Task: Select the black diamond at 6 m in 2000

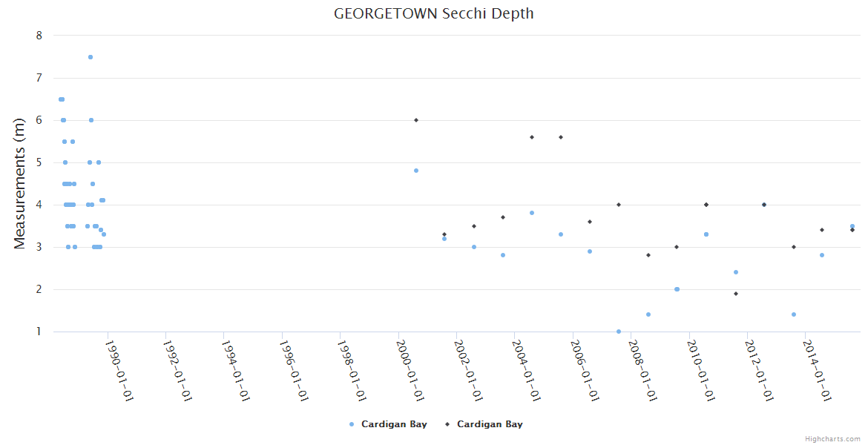Action: (x=416, y=120)
